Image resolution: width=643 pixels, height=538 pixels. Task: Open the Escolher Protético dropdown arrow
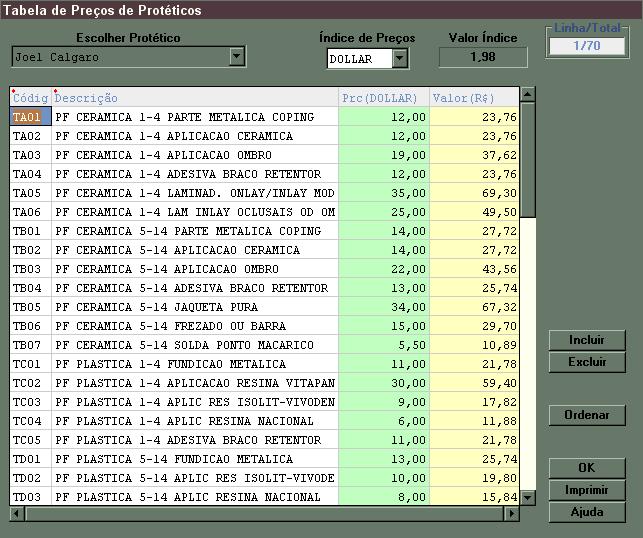pyautogui.click(x=237, y=57)
